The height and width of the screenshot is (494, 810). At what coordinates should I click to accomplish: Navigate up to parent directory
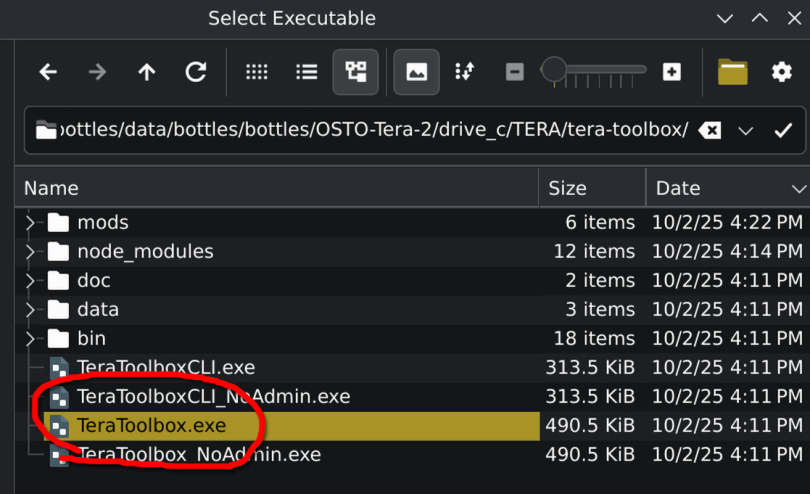147,72
